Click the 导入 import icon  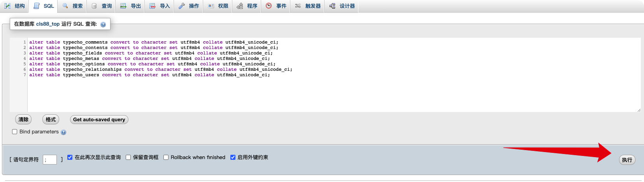click(x=153, y=6)
